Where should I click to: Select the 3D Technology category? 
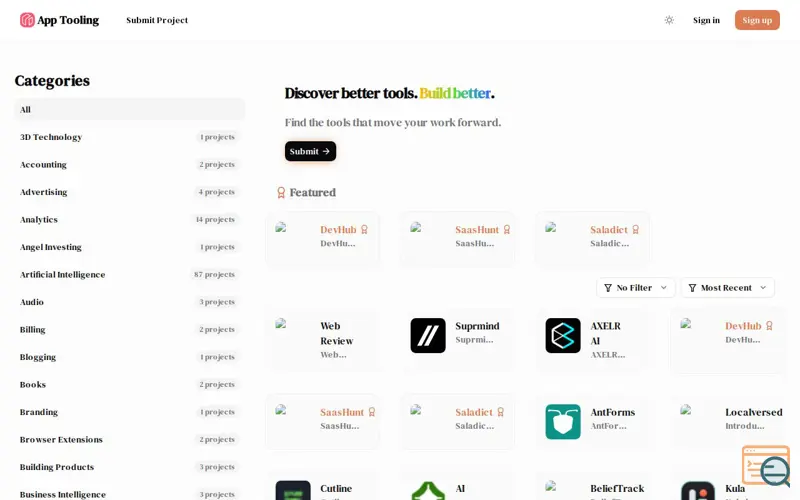pyautogui.click(x=130, y=137)
